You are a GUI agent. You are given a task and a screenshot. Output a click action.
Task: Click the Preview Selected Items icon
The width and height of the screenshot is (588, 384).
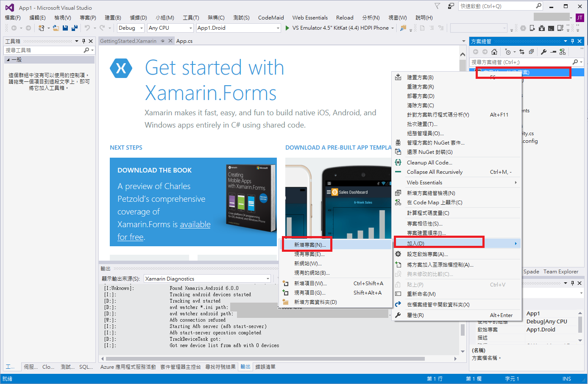(553, 52)
